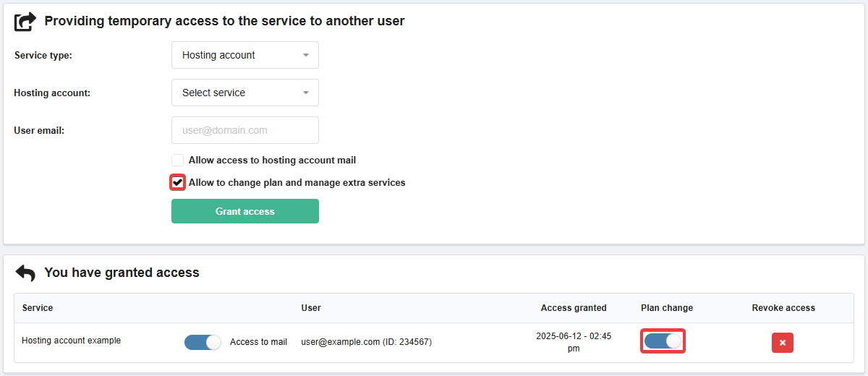Click the Grant access button

[x=244, y=211]
